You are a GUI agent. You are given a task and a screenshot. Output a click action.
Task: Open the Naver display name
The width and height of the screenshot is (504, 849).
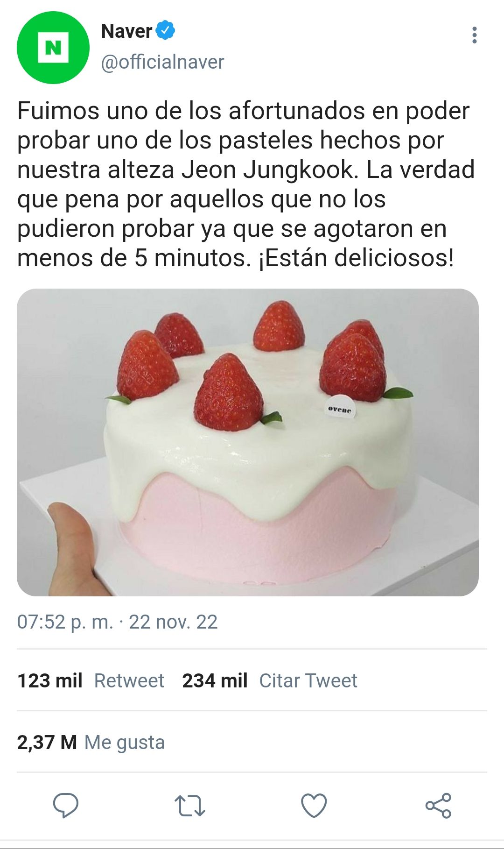point(126,31)
